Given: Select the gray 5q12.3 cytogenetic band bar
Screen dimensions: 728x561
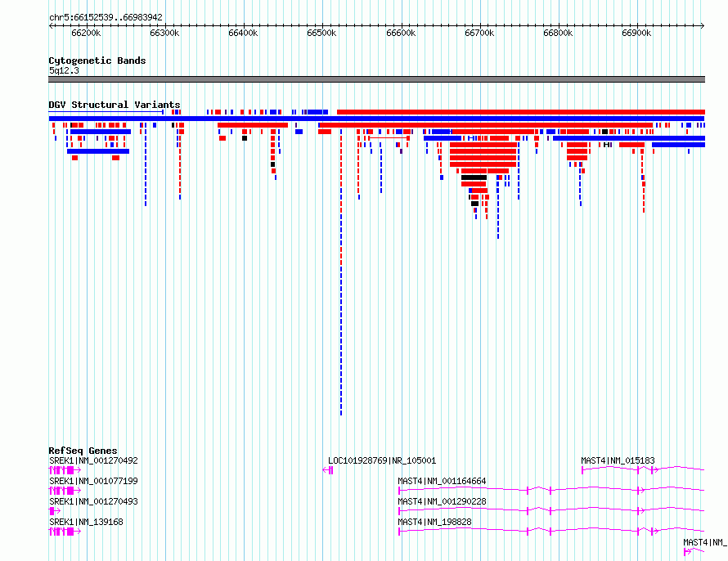Looking at the screenshot, I should coord(376,79).
